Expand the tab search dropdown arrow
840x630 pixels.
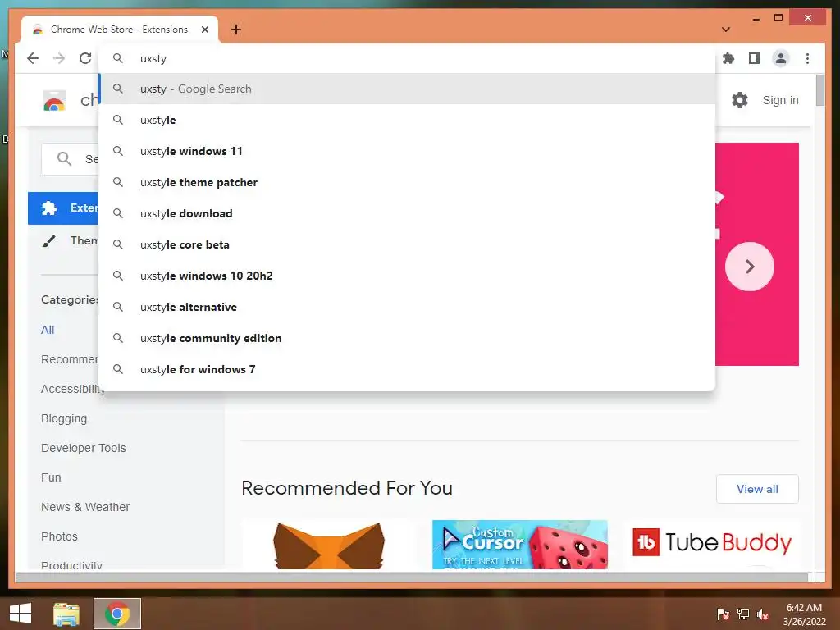click(726, 30)
